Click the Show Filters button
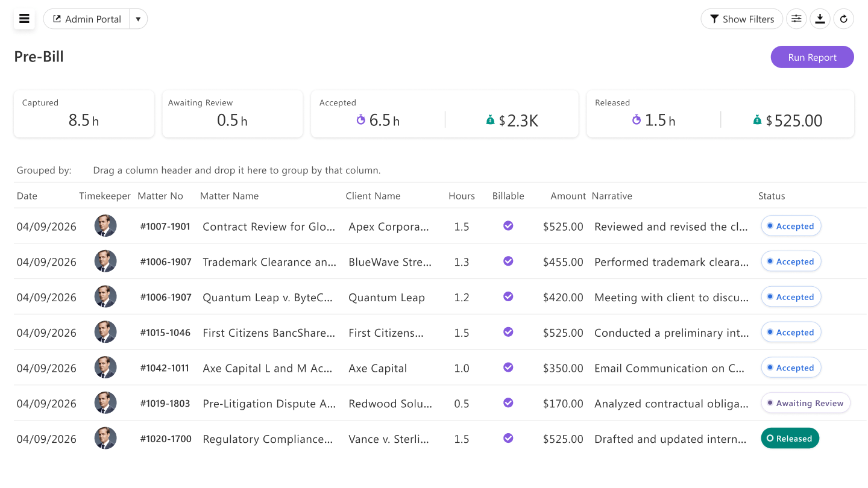Viewport: 868px width, 488px height. tap(741, 19)
